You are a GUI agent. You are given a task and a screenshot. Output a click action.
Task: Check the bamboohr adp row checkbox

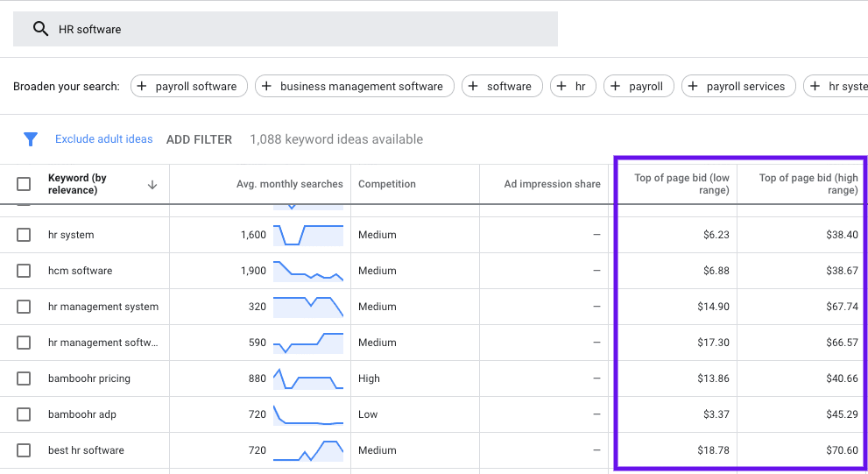[24, 414]
